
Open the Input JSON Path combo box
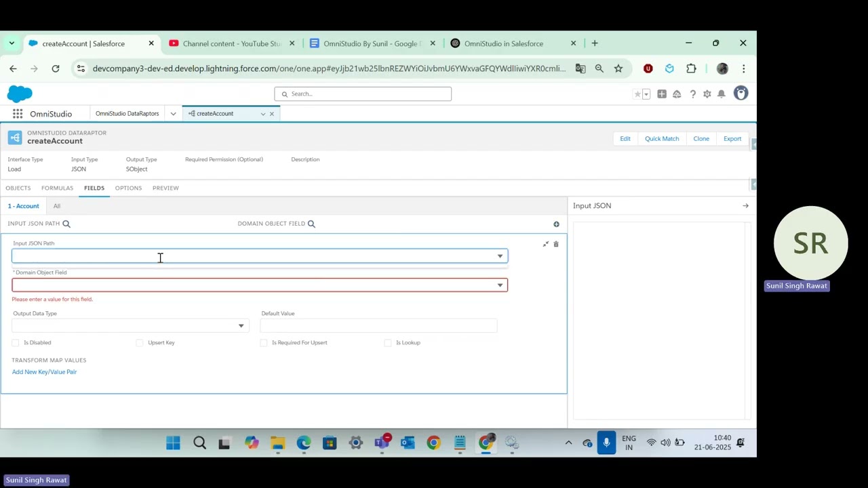point(260,256)
